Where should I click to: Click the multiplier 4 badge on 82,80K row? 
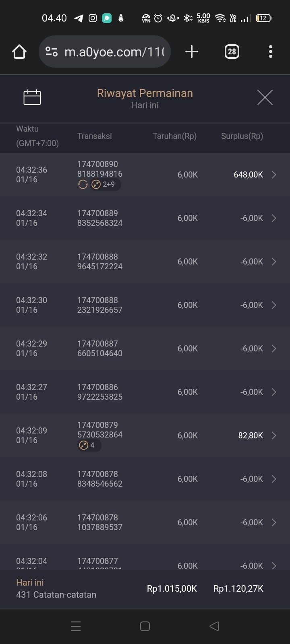(89, 445)
